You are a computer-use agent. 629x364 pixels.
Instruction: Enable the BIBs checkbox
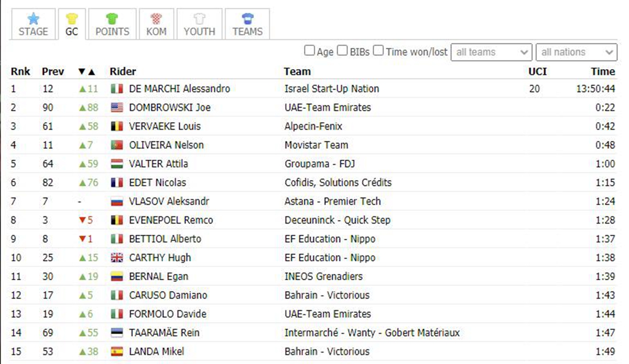tap(342, 51)
